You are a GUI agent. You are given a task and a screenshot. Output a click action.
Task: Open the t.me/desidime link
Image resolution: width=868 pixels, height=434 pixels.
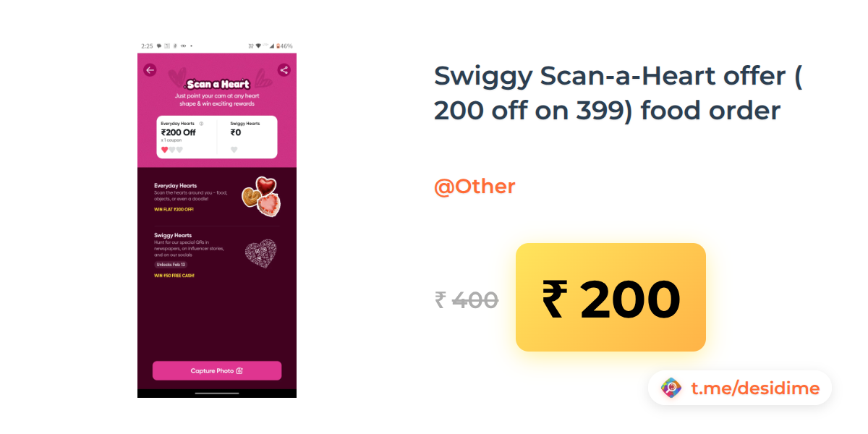[x=755, y=388]
